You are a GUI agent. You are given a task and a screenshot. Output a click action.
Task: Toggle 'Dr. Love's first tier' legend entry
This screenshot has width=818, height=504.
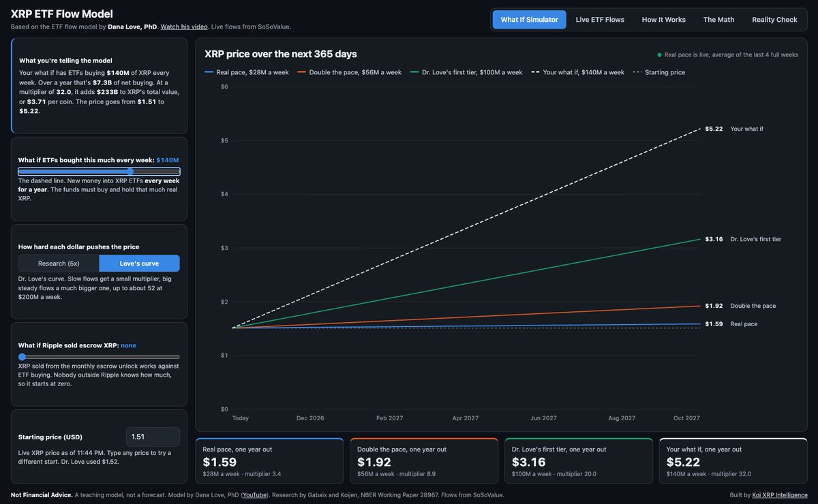(x=467, y=72)
